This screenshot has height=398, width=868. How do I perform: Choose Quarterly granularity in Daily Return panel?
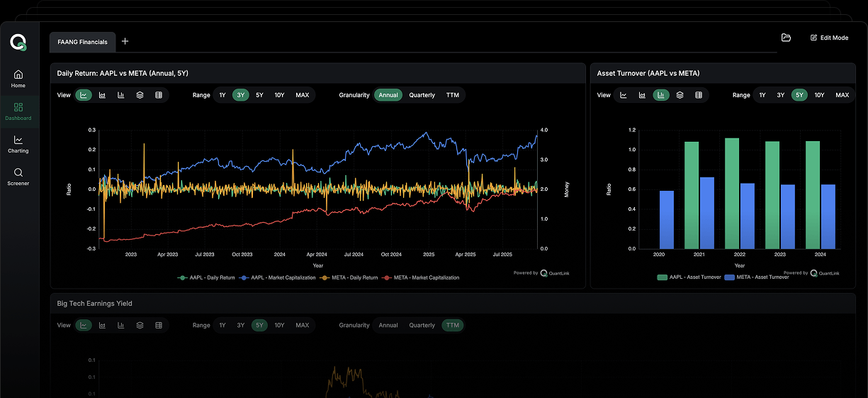pos(422,95)
